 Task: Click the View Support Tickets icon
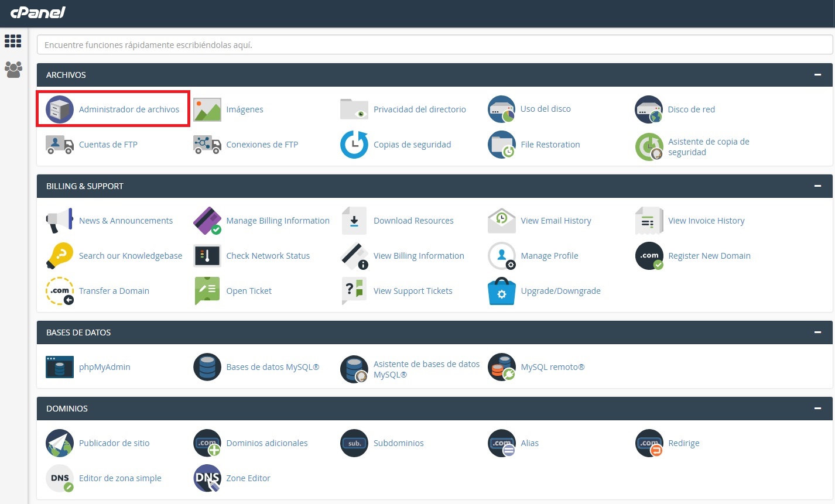pos(354,291)
